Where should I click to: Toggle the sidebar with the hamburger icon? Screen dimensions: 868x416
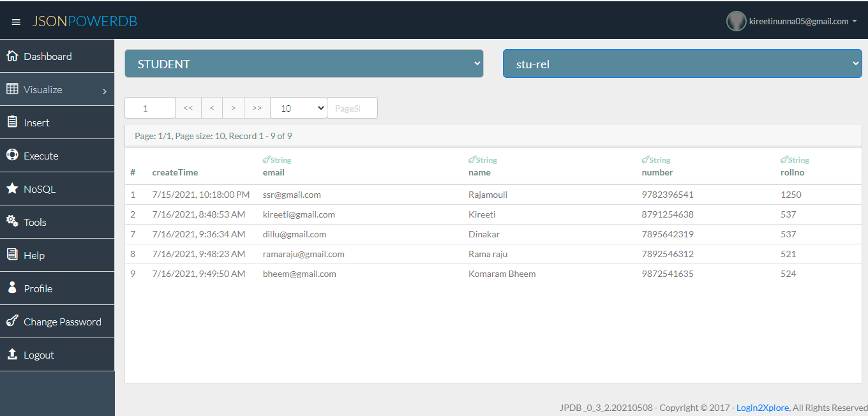point(16,20)
